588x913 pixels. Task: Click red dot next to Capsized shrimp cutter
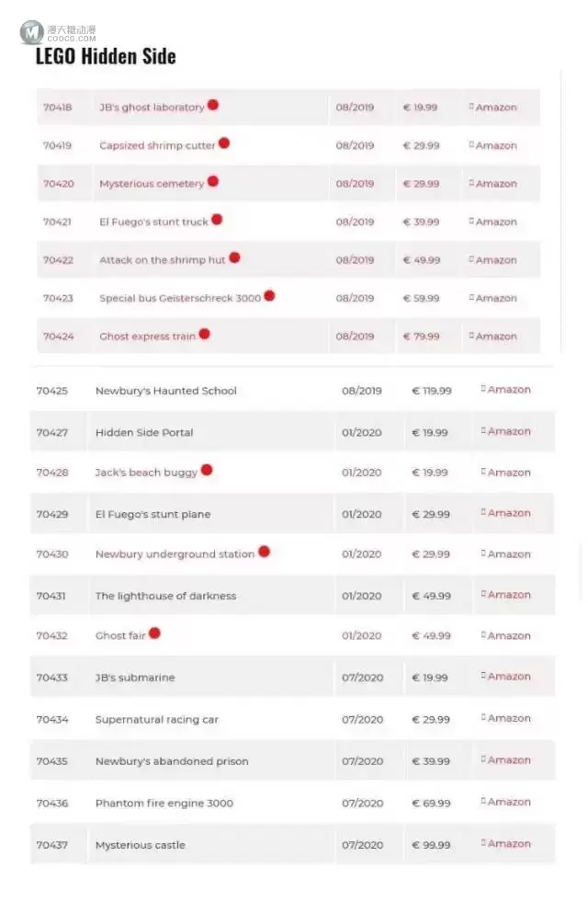point(224,143)
